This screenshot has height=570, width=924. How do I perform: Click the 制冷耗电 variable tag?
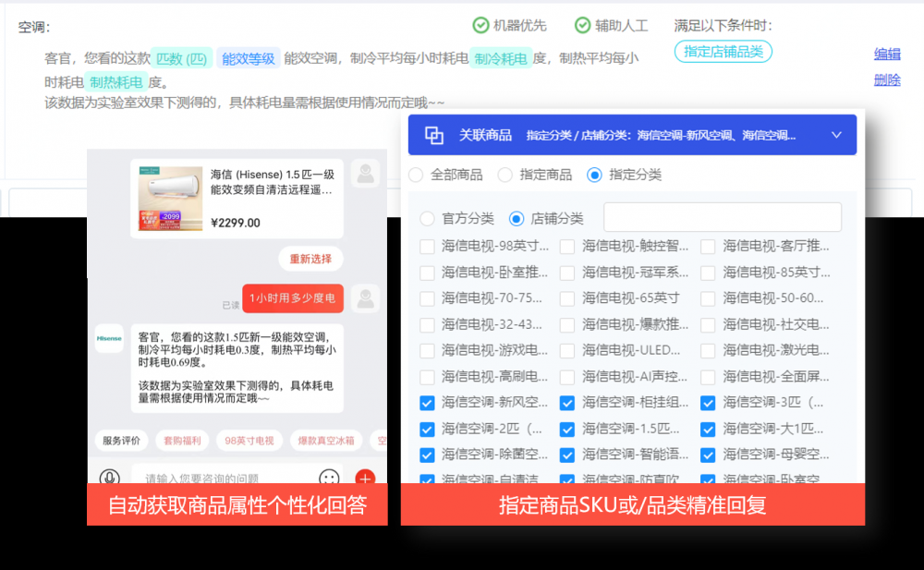pos(501,58)
